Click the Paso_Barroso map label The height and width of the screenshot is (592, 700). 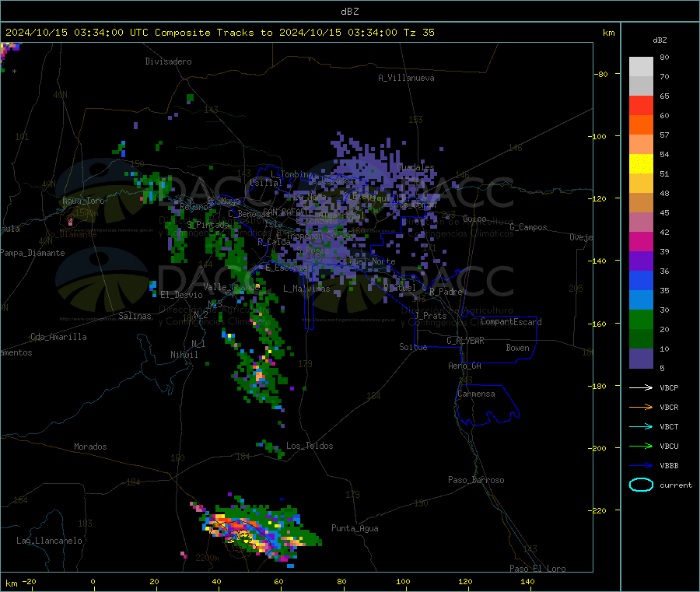coord(476,480)
